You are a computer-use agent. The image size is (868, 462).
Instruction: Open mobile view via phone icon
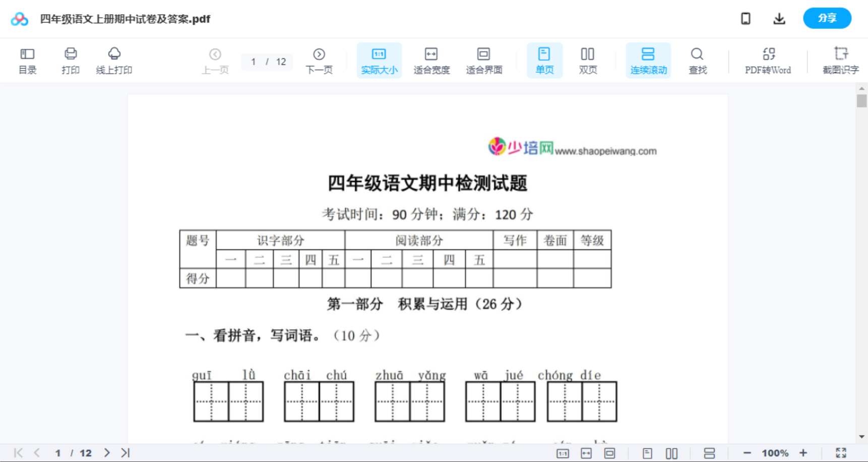point(746,18)
